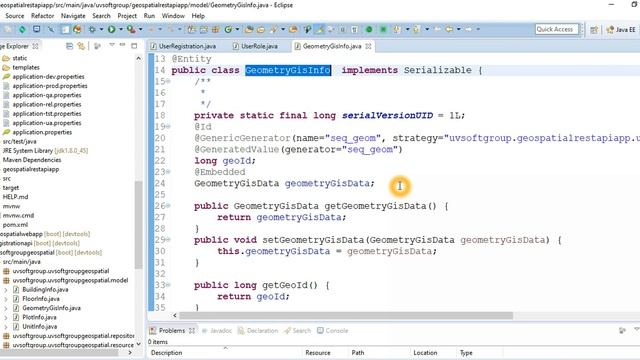Click the Open Type toolbar icon
Image resolution: width=640 pixels, height=360 pixels.
point(249,29)
